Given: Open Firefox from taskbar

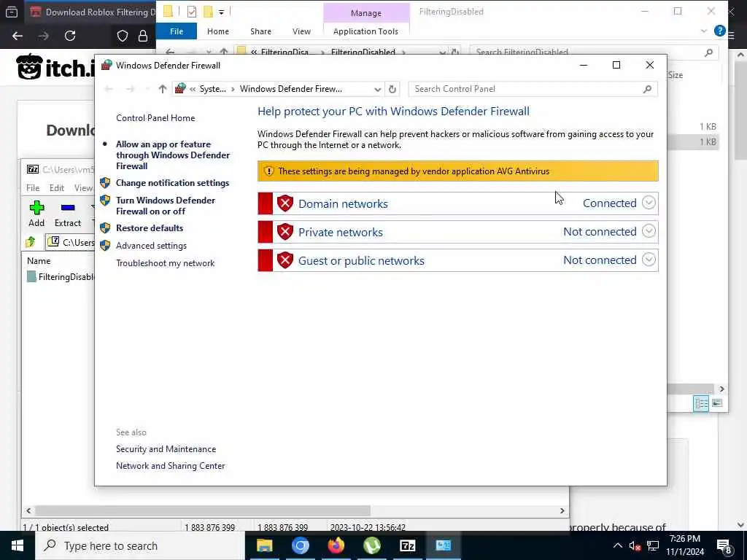Looking at the screenshot, I should pos(336,545).
